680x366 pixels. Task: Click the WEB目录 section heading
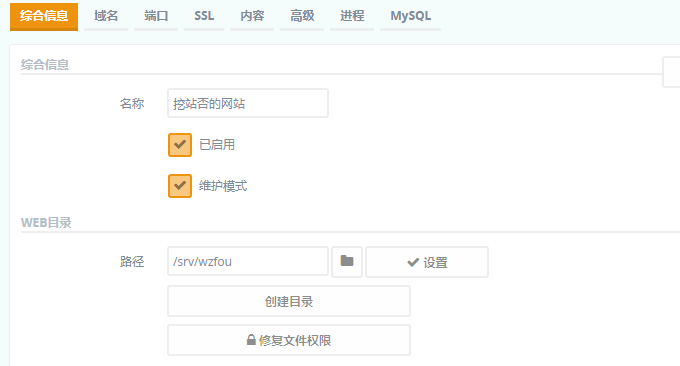tap(46, 222)
